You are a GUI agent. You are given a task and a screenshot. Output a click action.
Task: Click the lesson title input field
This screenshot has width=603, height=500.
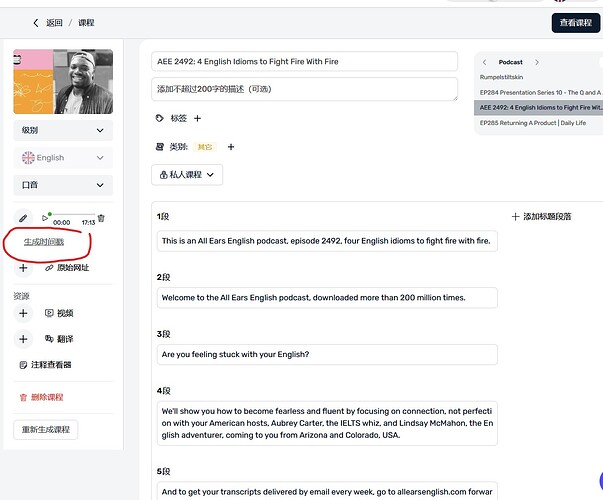304,62
